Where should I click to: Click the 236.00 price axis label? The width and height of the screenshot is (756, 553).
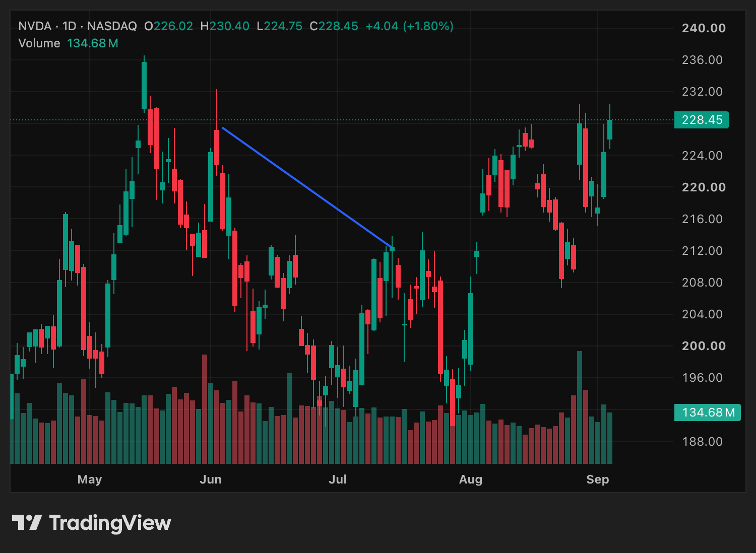click(702, 60)
